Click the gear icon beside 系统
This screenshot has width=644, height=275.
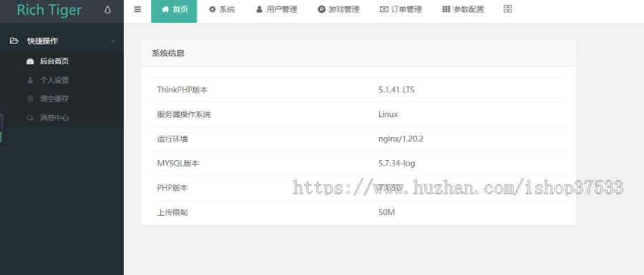pos(213,9)
